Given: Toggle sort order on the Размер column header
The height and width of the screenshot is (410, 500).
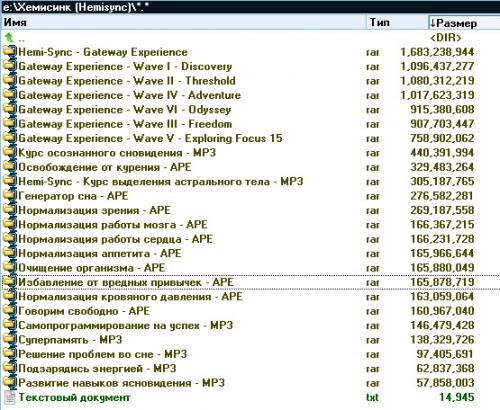Looking at the screenshot, I should click(x=464, y=23).
